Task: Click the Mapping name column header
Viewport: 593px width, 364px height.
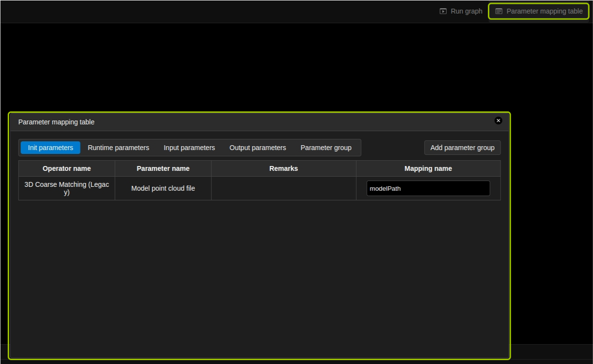Action: [x=428, y=168]
